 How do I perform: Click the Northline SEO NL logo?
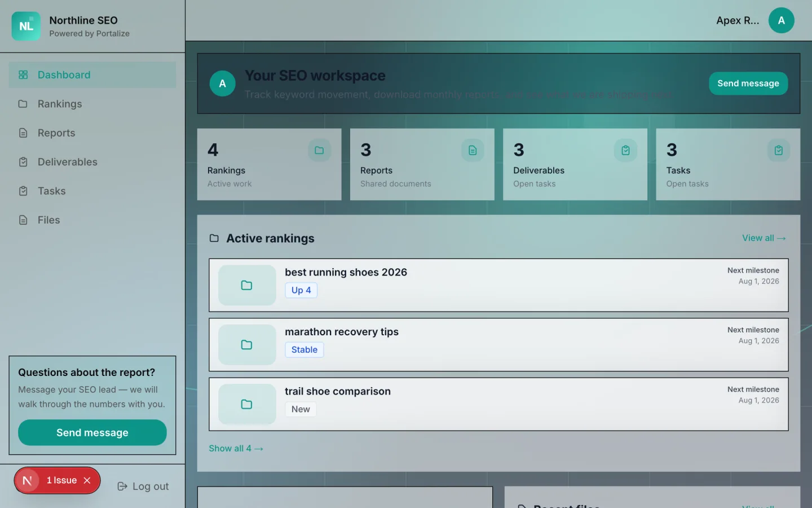26,26
